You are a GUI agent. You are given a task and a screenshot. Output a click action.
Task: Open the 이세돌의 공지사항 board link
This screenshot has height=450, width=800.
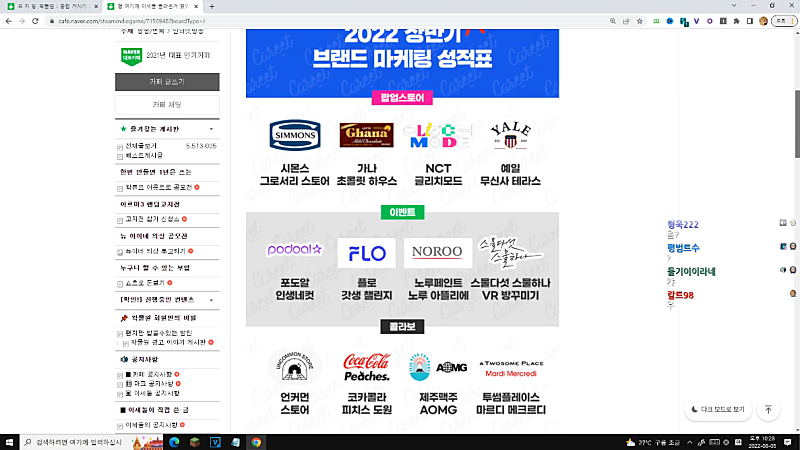tap(152, 425)
